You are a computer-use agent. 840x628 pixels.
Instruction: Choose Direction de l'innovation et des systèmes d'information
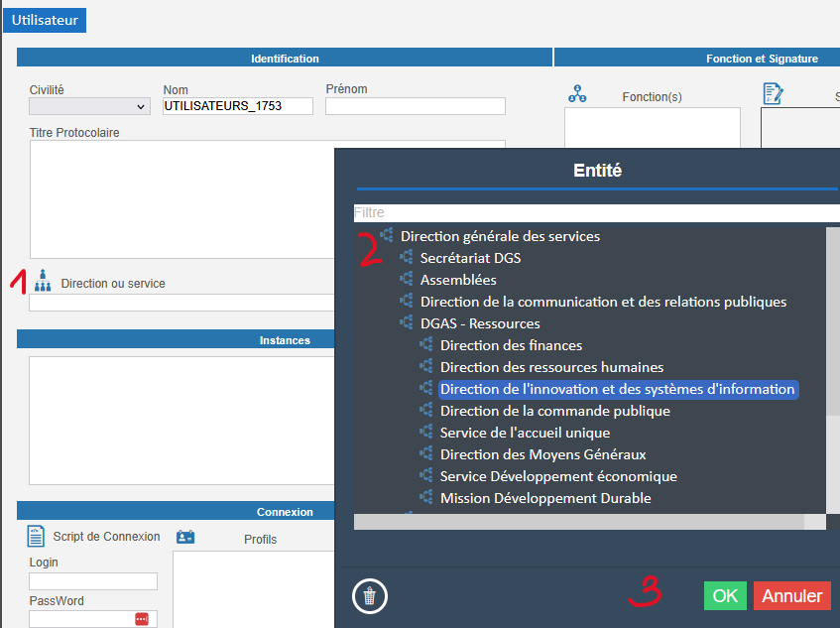click(x=617, y=389)
